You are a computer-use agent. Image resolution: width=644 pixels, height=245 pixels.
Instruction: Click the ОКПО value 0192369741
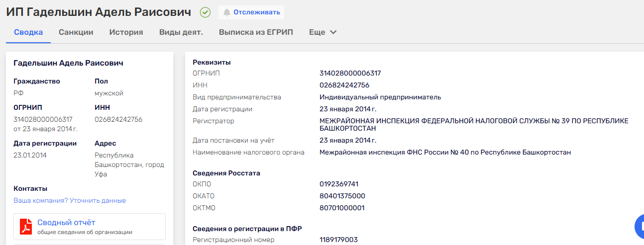[x=339, y=184]
